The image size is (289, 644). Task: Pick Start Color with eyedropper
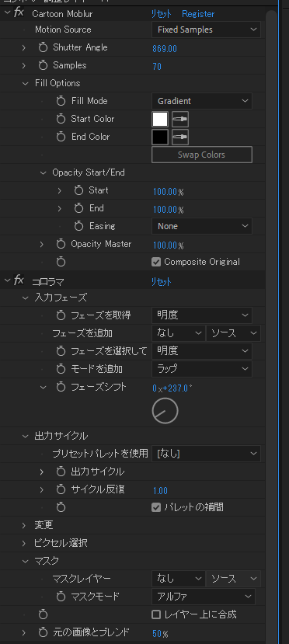tap(180, 119)
